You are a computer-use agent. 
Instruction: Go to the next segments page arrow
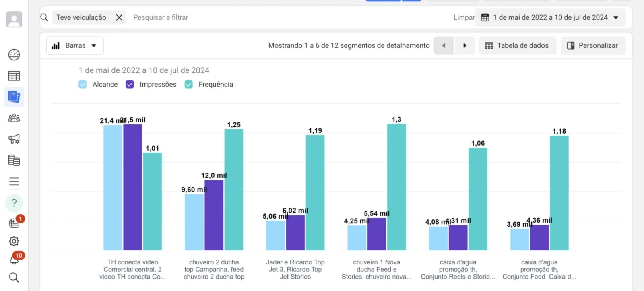coord(464,45)
